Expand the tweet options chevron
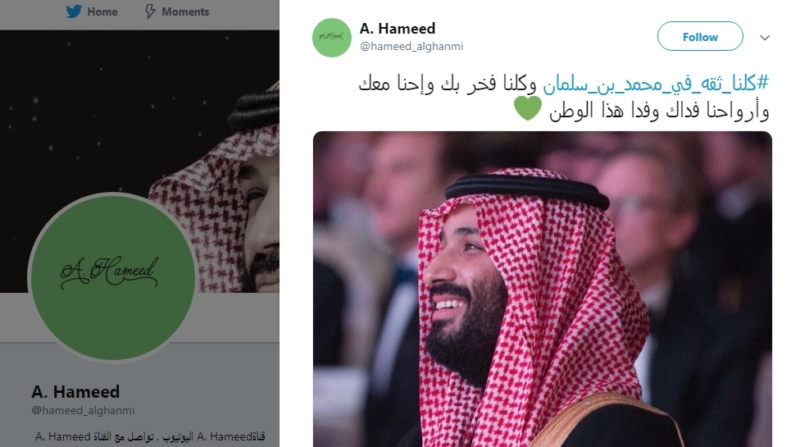Image resolution: width=800 pixels, height=447 pixels. [x=764, y=37]
